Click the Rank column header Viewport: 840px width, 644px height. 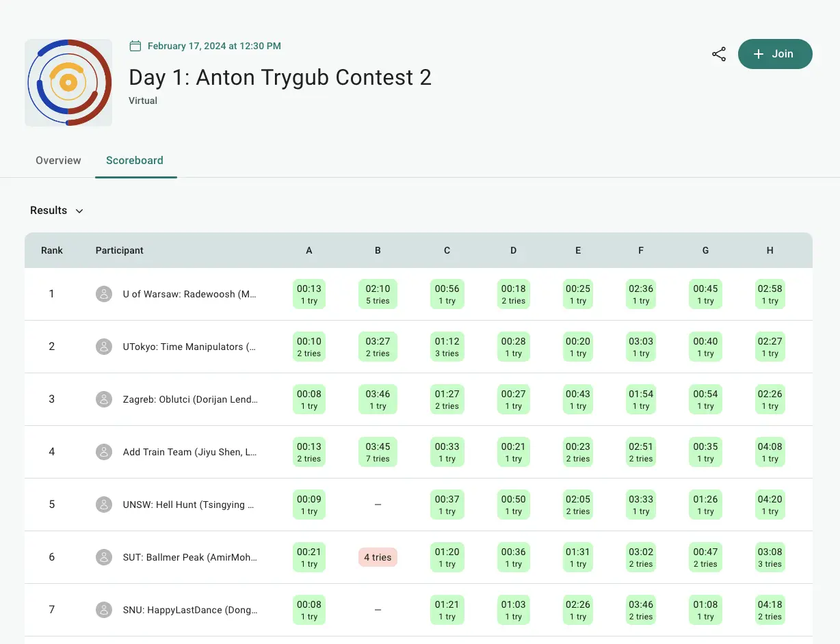click(x=52, y=251)
